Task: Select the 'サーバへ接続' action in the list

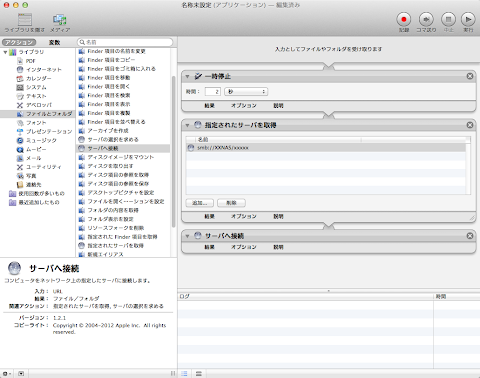Action: [x=123, y=148]
